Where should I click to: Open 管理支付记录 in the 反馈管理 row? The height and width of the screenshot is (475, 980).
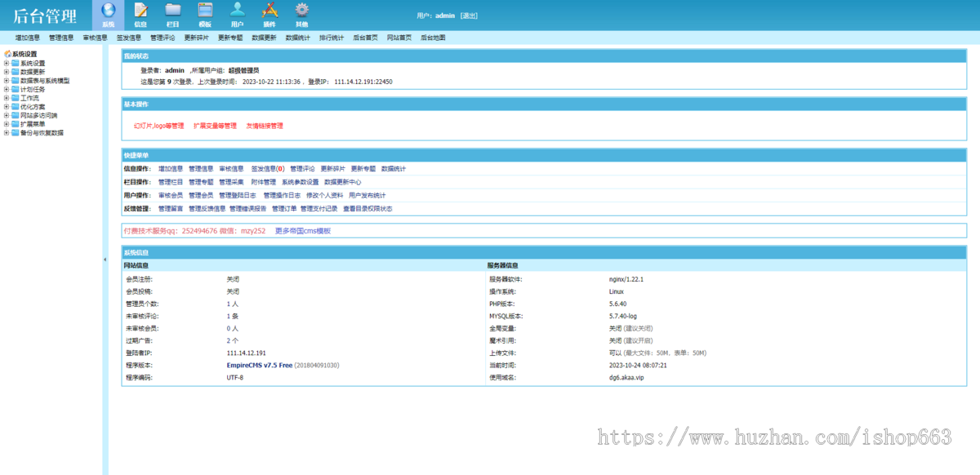[318, 209]
